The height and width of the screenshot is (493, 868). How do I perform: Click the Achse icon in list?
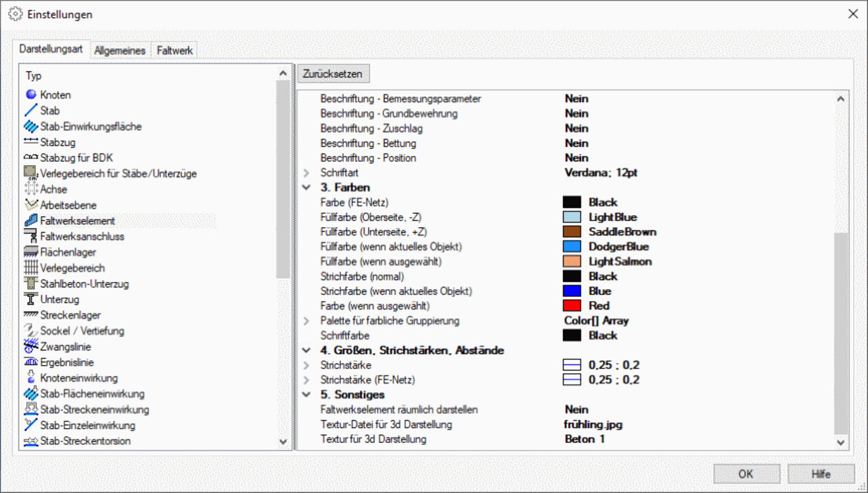click(x=30, y=189)
